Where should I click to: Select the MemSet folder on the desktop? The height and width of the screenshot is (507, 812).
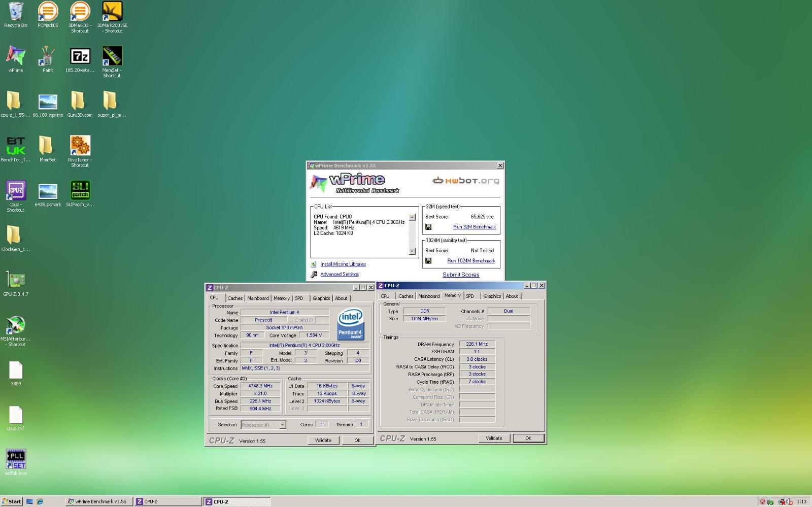48,149
